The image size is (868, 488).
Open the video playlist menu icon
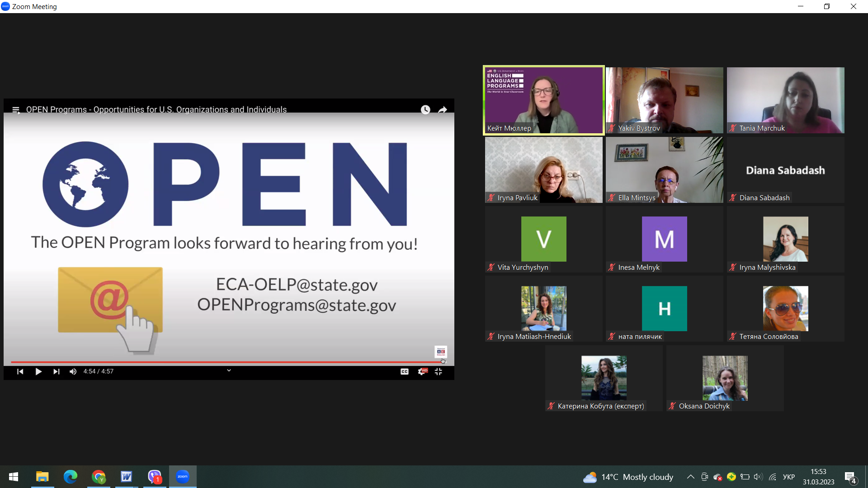16,110
